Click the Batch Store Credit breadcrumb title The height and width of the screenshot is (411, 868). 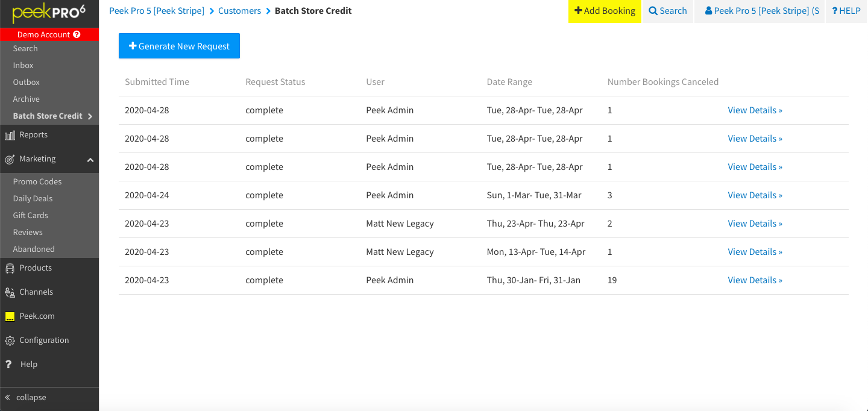click(x=313, y=11)
